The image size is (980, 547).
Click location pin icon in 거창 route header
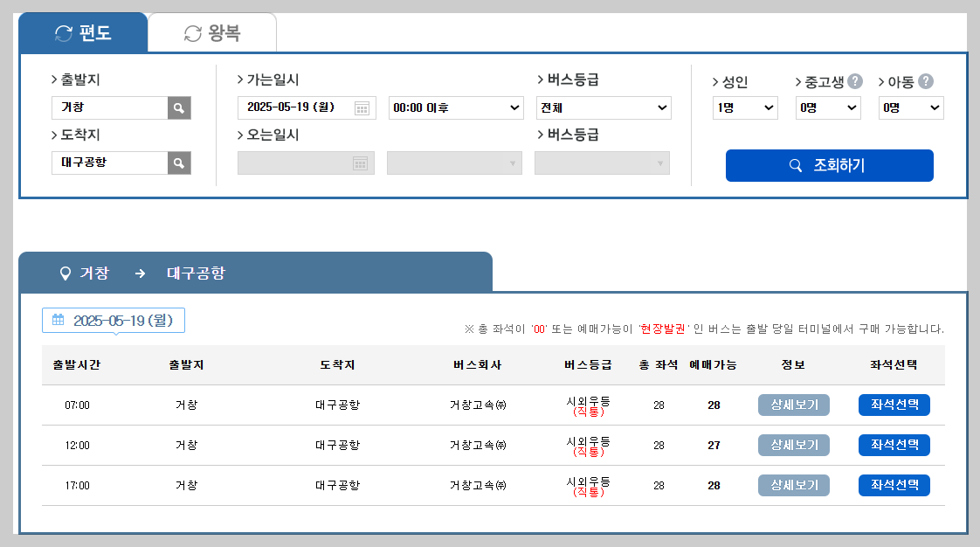pyautogui.click(x=65, y=273)
